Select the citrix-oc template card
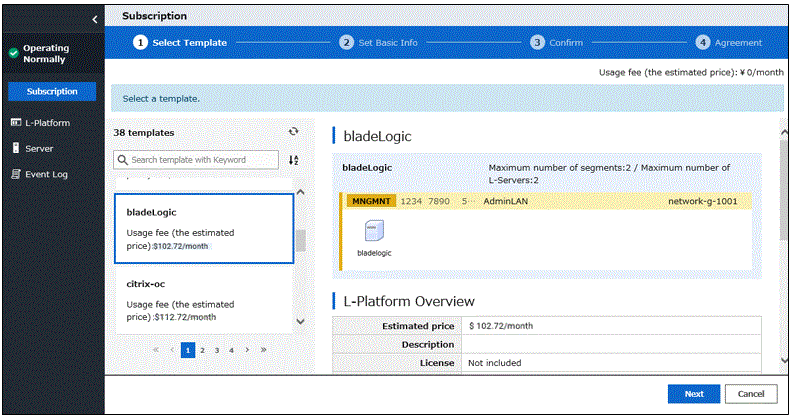 [204, 300]
